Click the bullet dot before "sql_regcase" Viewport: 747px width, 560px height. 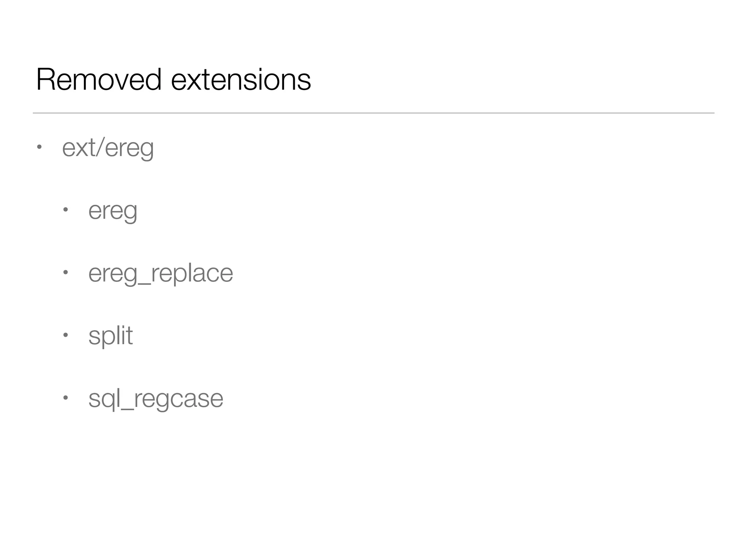(x=65, y=397)
